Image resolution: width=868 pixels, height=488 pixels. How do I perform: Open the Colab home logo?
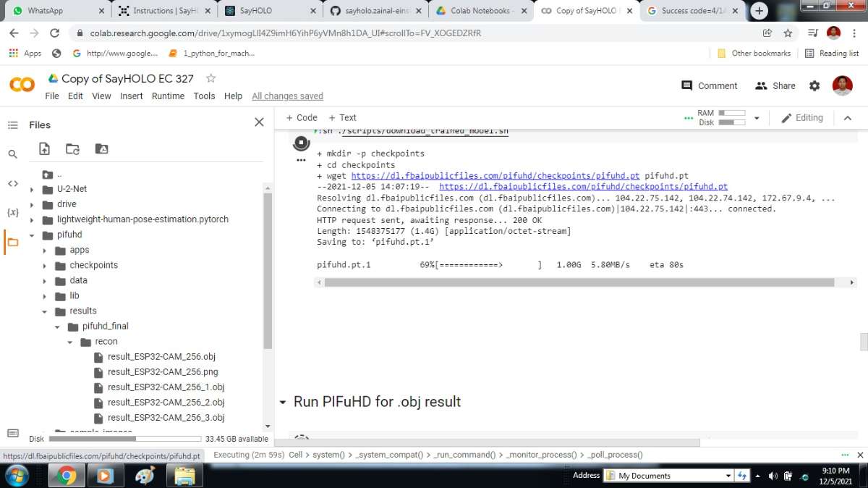[x=22, y=85]
